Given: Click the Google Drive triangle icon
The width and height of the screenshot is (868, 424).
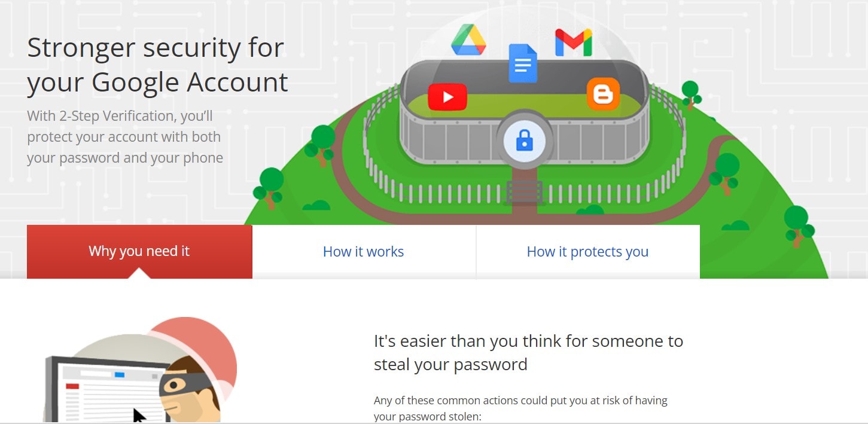Looking at the screenshot, I should [468, 39].
